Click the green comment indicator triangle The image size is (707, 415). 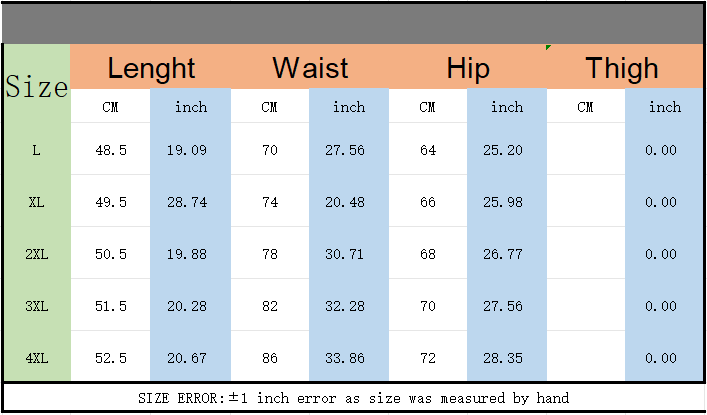tap(548, 47)
